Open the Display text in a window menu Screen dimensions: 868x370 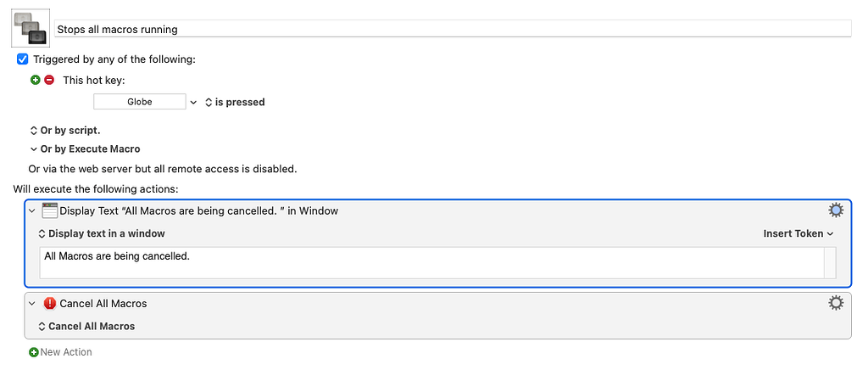[102, 233]
